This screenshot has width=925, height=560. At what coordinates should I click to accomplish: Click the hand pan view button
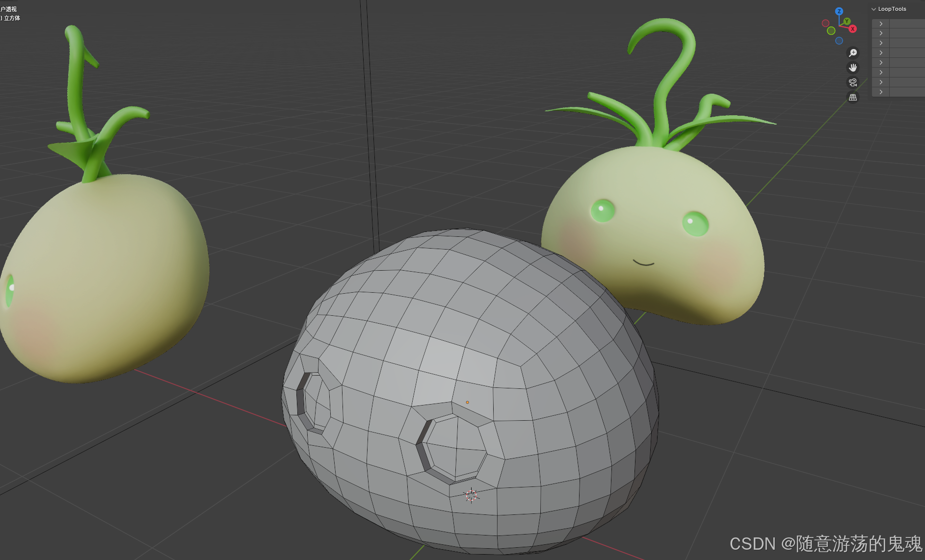pos(853,67)
